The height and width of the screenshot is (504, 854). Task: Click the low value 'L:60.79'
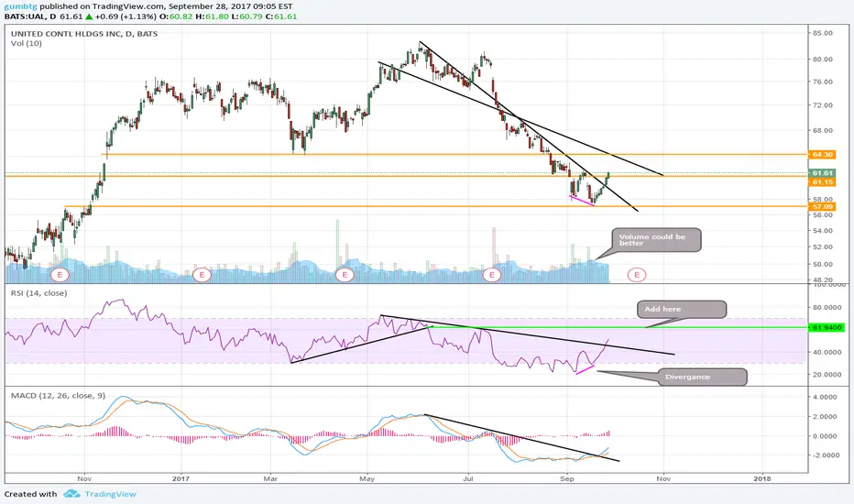(246, 16)
